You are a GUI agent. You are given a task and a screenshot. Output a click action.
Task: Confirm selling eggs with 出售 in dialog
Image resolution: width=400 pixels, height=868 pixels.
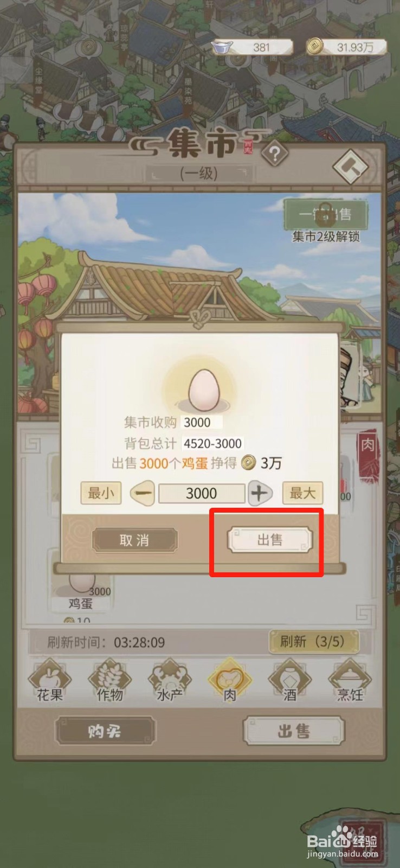(x=269, y=540)
